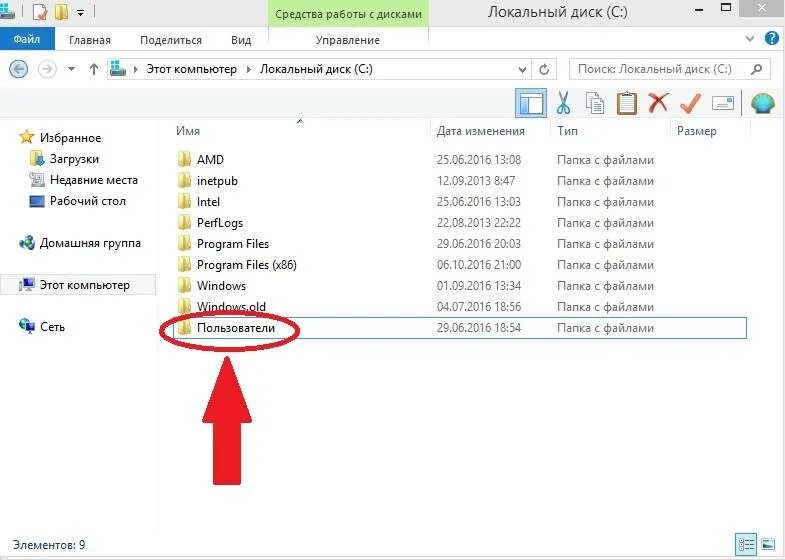Screen dimensions: 785x560
Task: Switch to details view in status bar
Action: [746, 544]
